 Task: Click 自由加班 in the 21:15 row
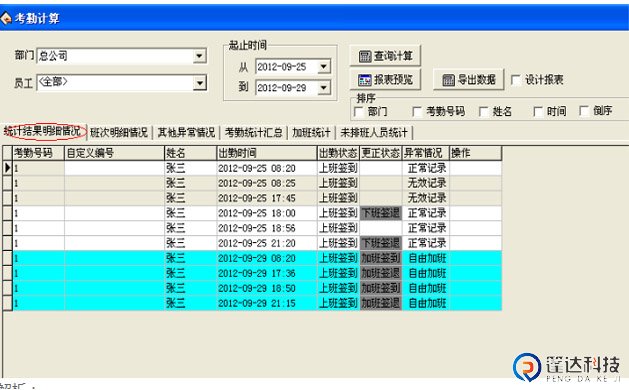coord(427,303)
